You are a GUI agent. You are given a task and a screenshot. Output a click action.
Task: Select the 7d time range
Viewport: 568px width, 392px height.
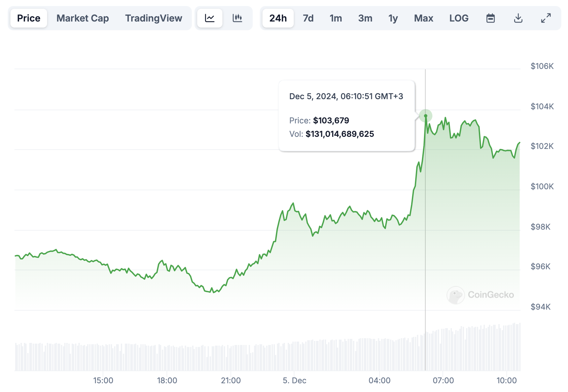pos(308,18)
